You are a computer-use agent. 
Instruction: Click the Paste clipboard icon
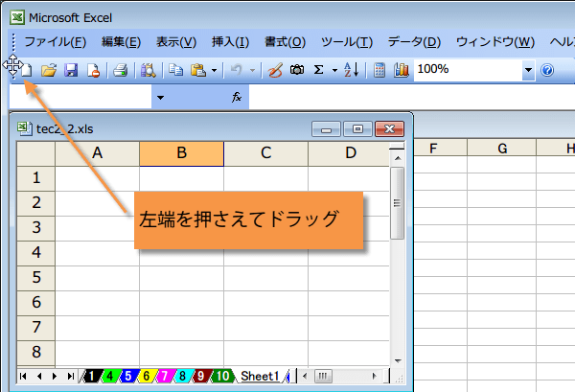tap(198, 70)
